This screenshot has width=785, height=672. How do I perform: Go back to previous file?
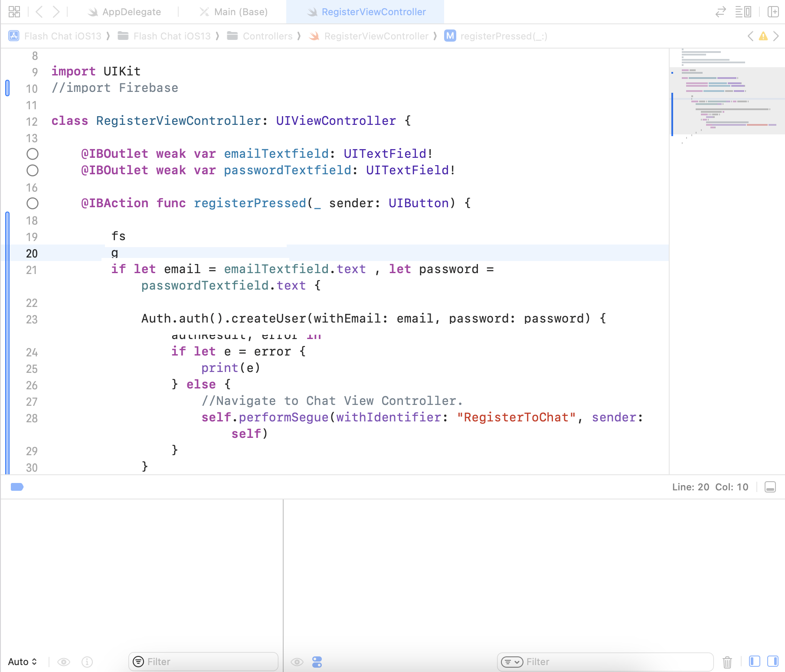click(x=39, y=12)
